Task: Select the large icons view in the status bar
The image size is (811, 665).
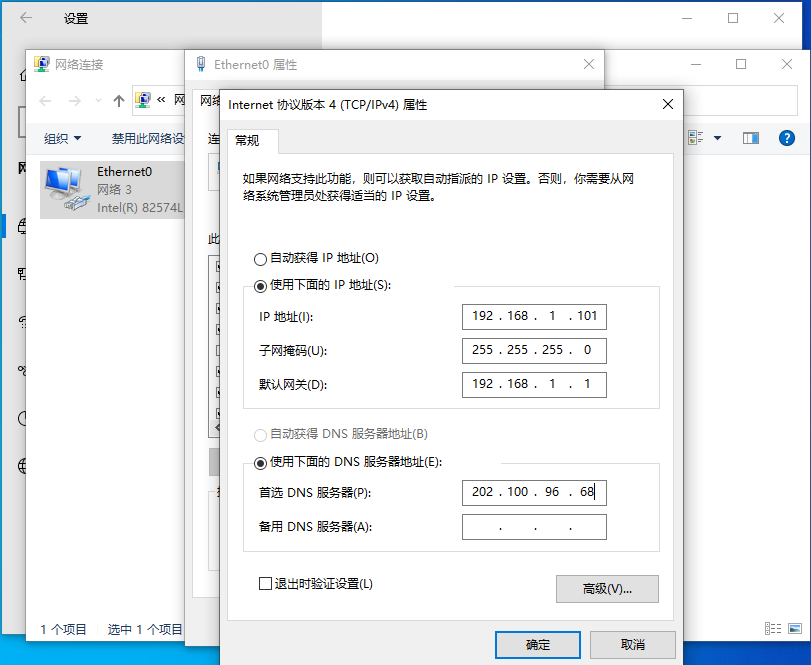Action: 795,628
